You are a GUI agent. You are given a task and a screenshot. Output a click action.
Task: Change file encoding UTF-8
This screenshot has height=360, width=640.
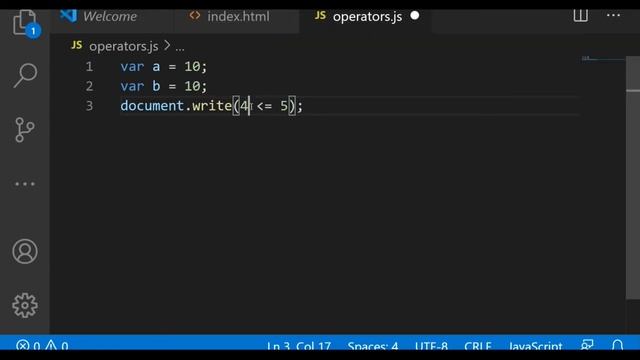pyautogui.click(x=431, y=345)
